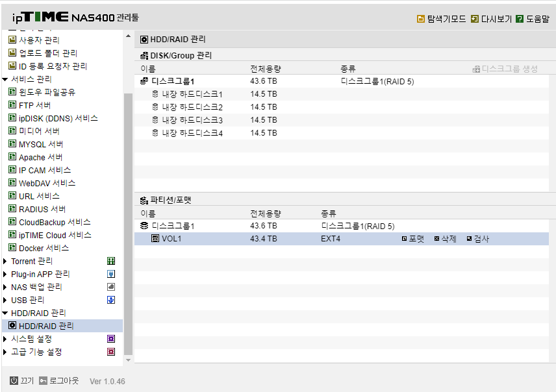The height and width of the screenshot is (392, 556).
Task: Click the 끄기 power icon
Action: 14,381
